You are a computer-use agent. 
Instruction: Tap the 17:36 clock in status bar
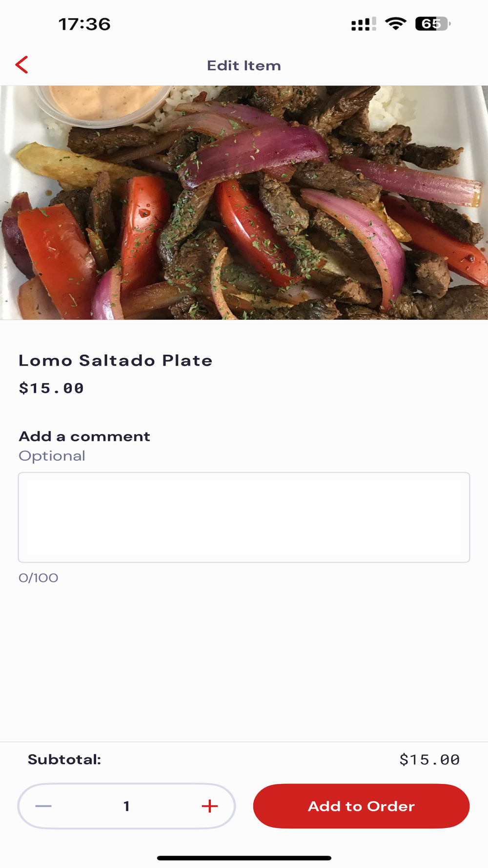pos(84,24)
